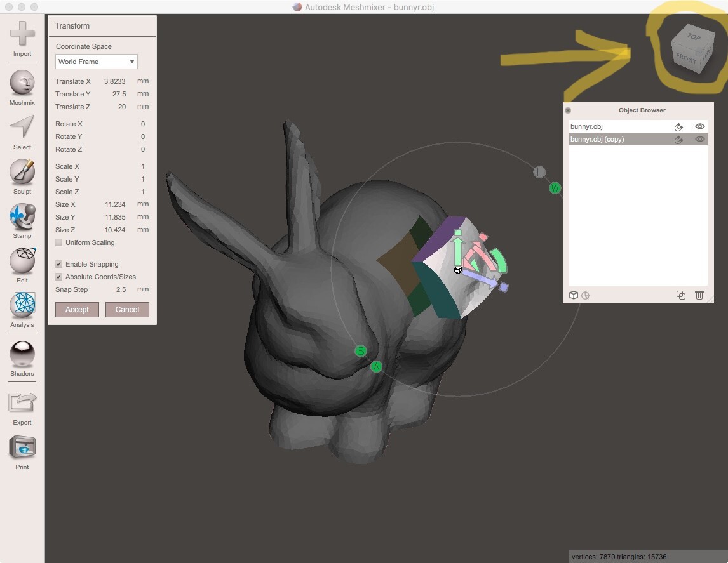This screenshot has height=563, width=728.
Task: Click the edit icon for bunnyr.obj (copy)
Action: (x=678, y=139)
